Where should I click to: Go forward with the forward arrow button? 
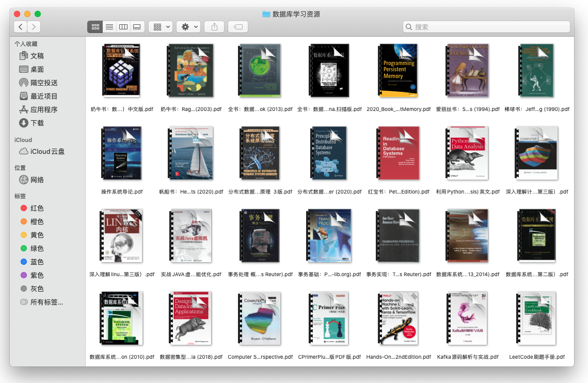(x=34, y=27)
